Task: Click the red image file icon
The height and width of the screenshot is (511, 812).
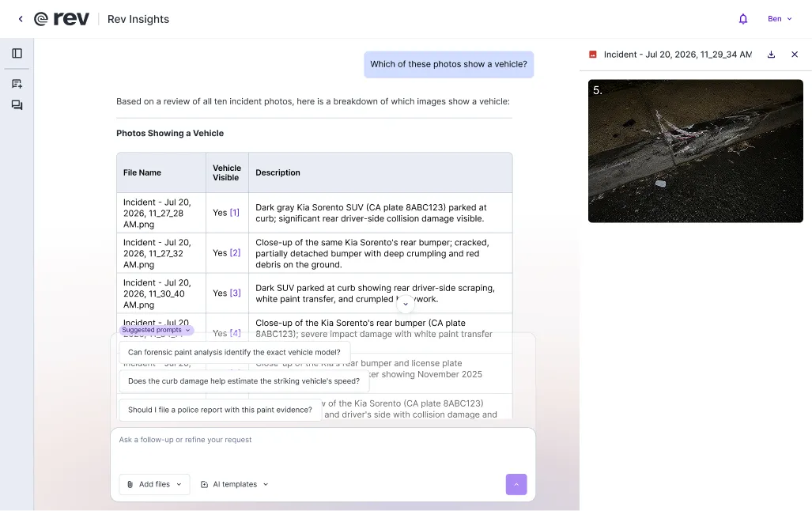Action: click(593, 55)
